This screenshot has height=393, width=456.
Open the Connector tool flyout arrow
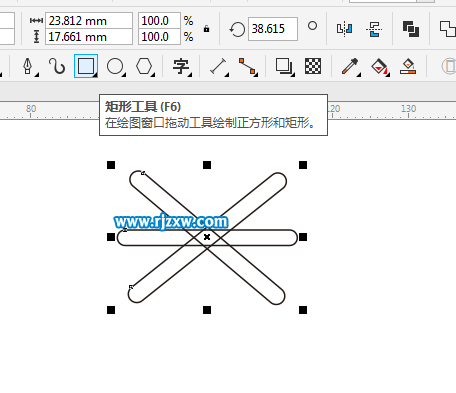pyautogui.click(x=256, y=75)
